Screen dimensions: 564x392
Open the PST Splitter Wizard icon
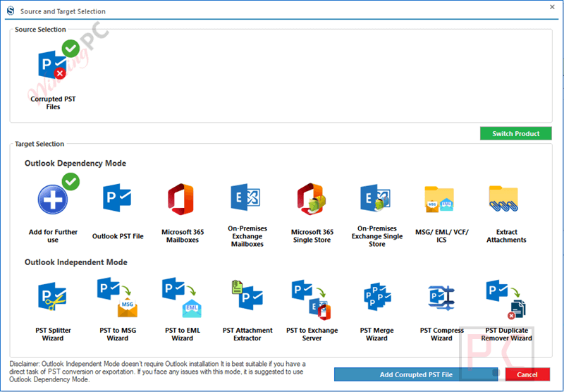52,297
